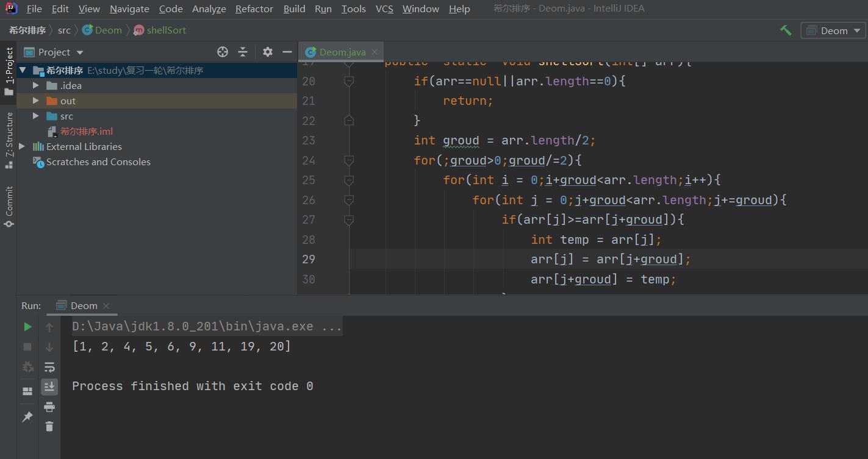Expand the out folder
Screen dimensions: 868x459
point(36,101)
